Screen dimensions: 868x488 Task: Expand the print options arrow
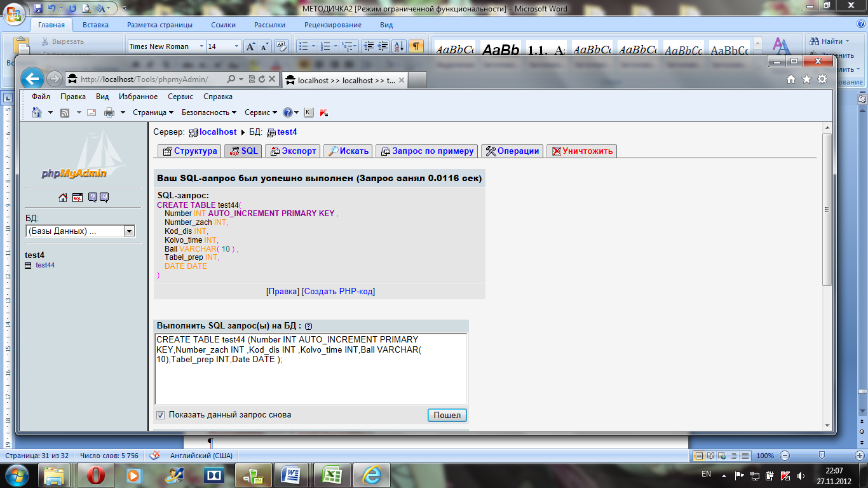click(123, 112)
